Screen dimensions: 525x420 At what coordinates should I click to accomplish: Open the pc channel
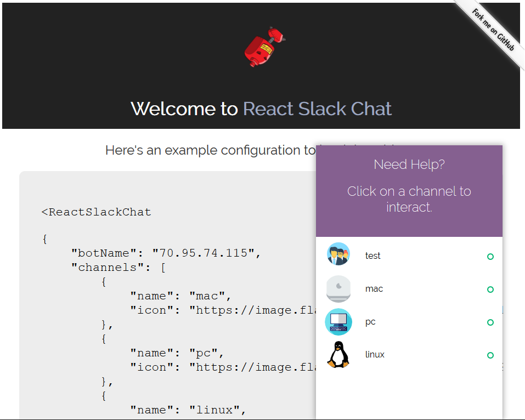point(409,322)
